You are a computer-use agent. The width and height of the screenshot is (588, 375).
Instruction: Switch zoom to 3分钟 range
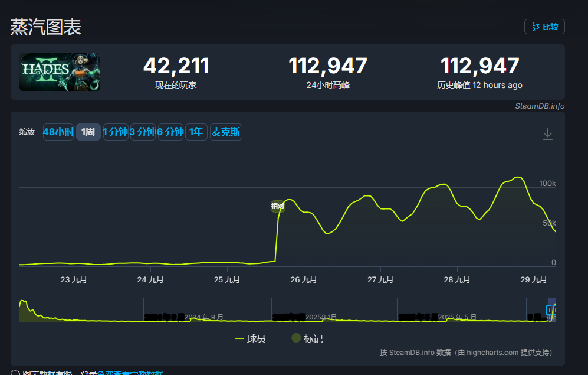tap(142, 132)
